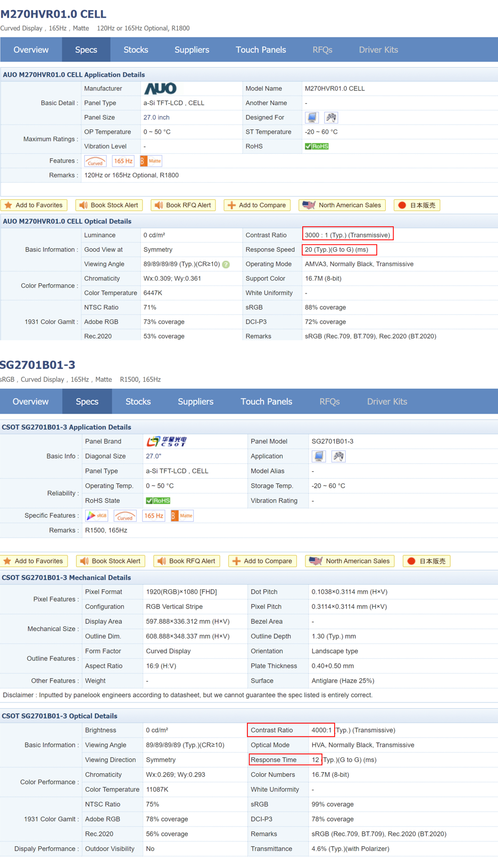Click the Curved feature badge in AUO Features

(x=95, y=161)
